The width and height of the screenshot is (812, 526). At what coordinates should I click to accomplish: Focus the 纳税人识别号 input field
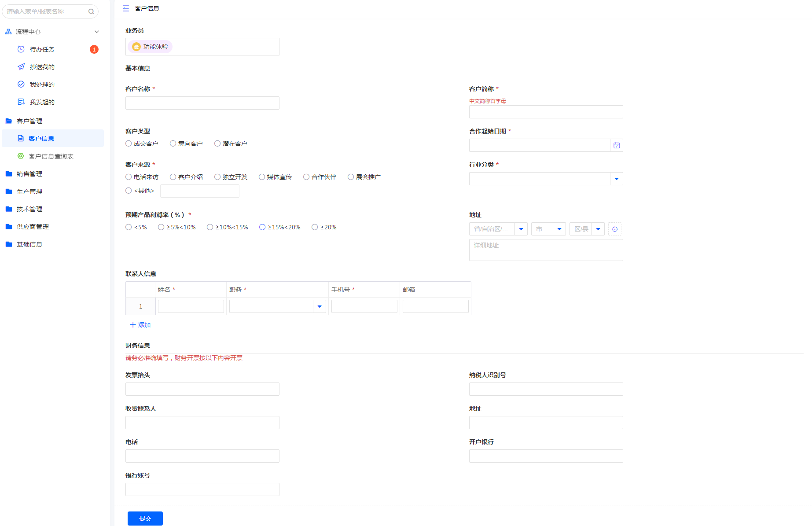point(546,389)
